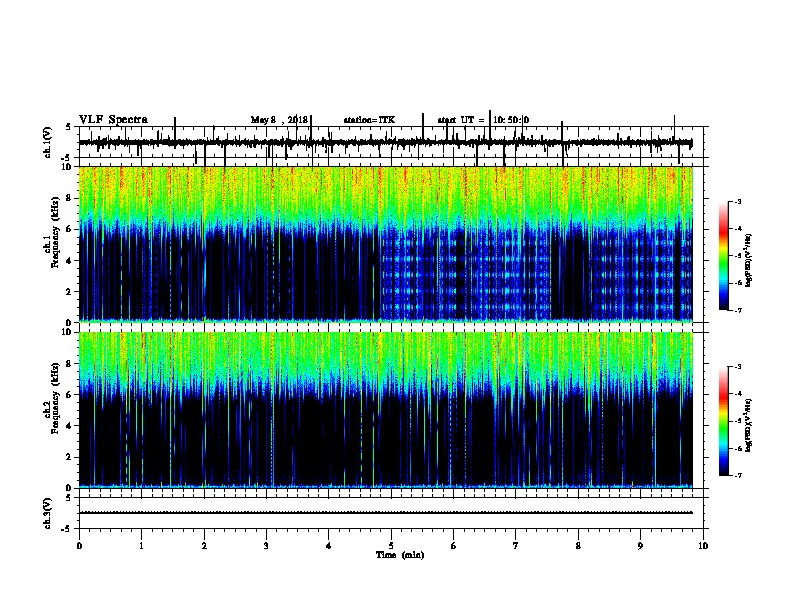
Task: Click time axis tick label 10
Action: (703, 546)
